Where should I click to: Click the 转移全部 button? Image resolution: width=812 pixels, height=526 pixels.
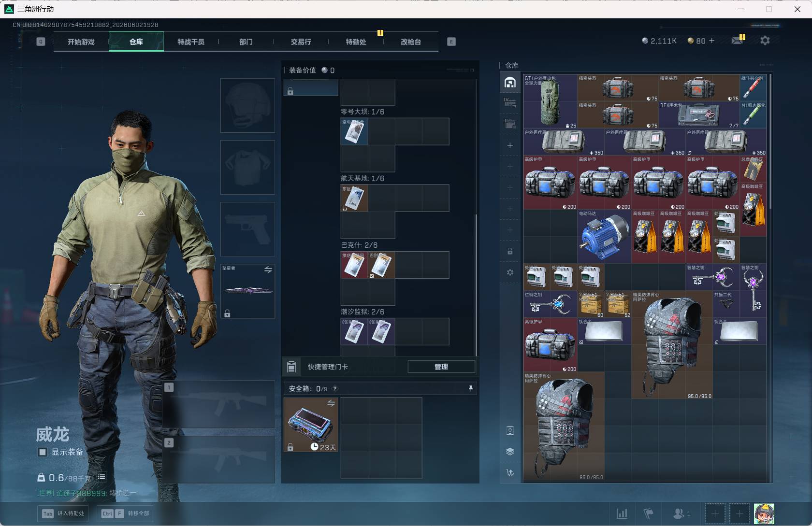(x=125, y=513)
